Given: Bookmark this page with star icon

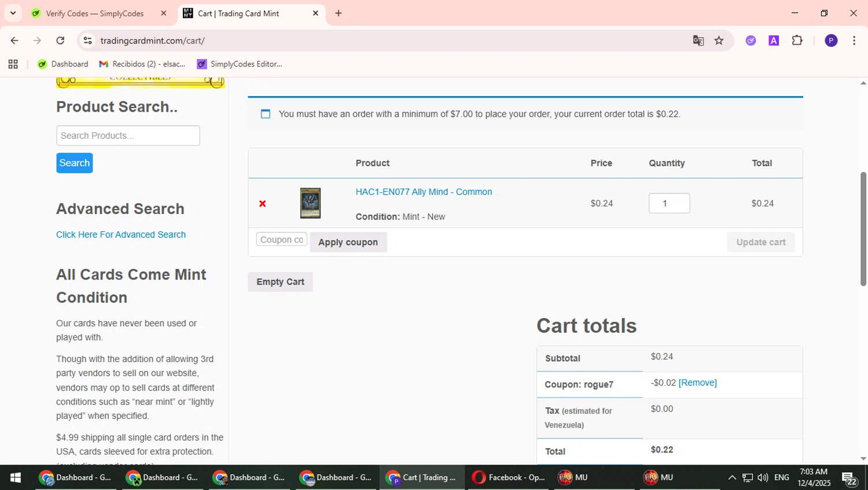Looking at the screenshot, I should 719,40.
